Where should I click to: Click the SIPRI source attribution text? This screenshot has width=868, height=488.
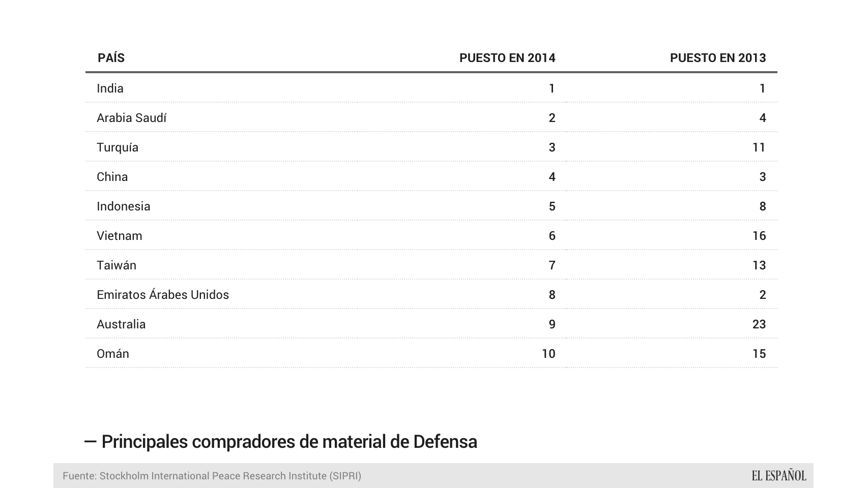pyautogui.click(x=212, y=476)
